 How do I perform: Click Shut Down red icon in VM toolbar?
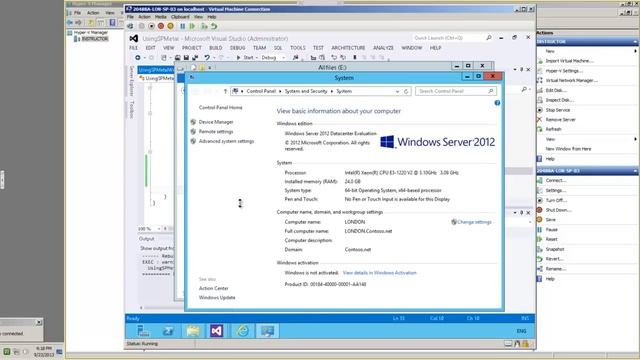pyautogui.click(x=161, y=26)
